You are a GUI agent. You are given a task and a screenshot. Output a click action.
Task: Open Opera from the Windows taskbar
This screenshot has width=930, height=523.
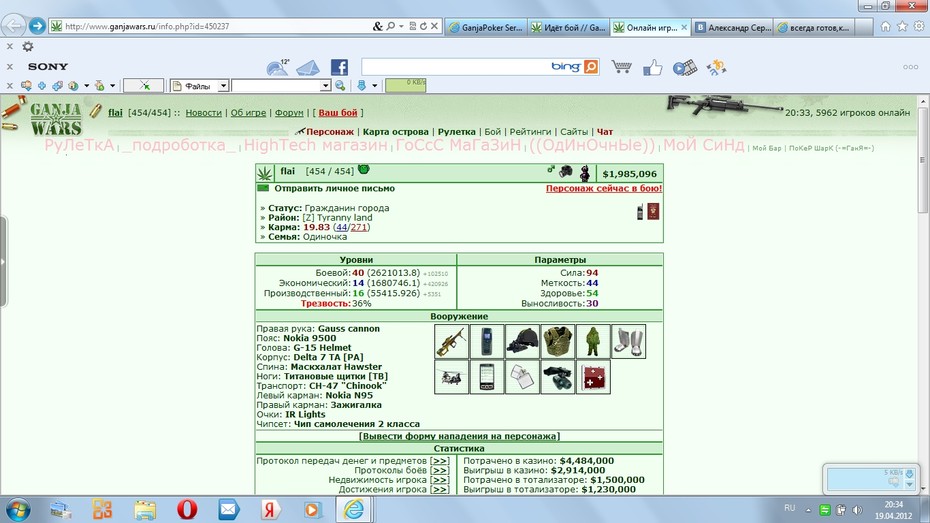pos(187,509)
